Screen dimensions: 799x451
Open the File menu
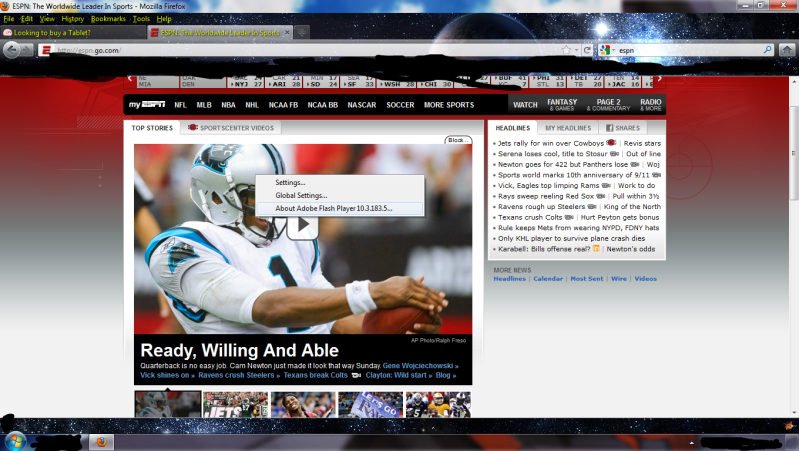click(x=9, y=19)
